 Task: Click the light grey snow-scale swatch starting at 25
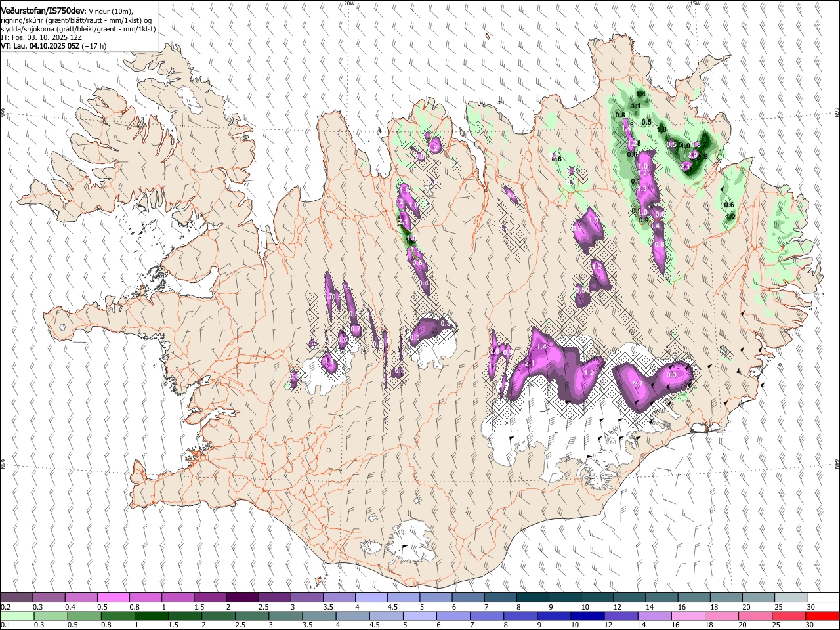click(791, 598)
